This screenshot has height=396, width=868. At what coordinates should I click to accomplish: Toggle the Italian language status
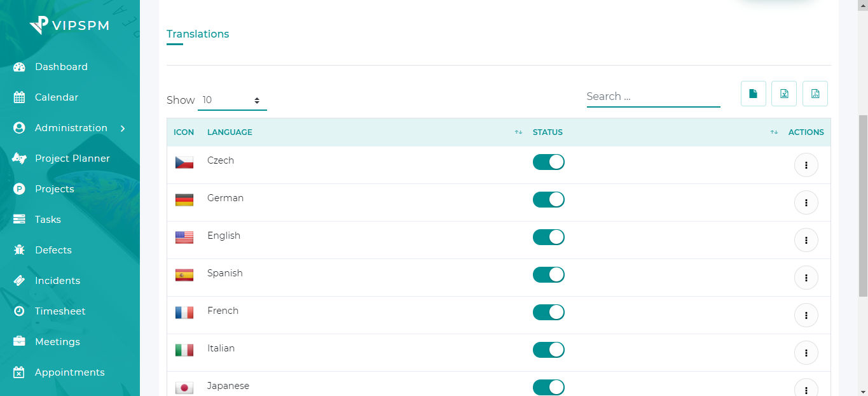(548, 350)
